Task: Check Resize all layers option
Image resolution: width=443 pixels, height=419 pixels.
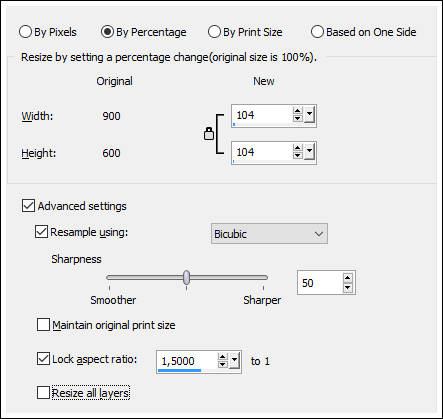Action: [43, 392]
